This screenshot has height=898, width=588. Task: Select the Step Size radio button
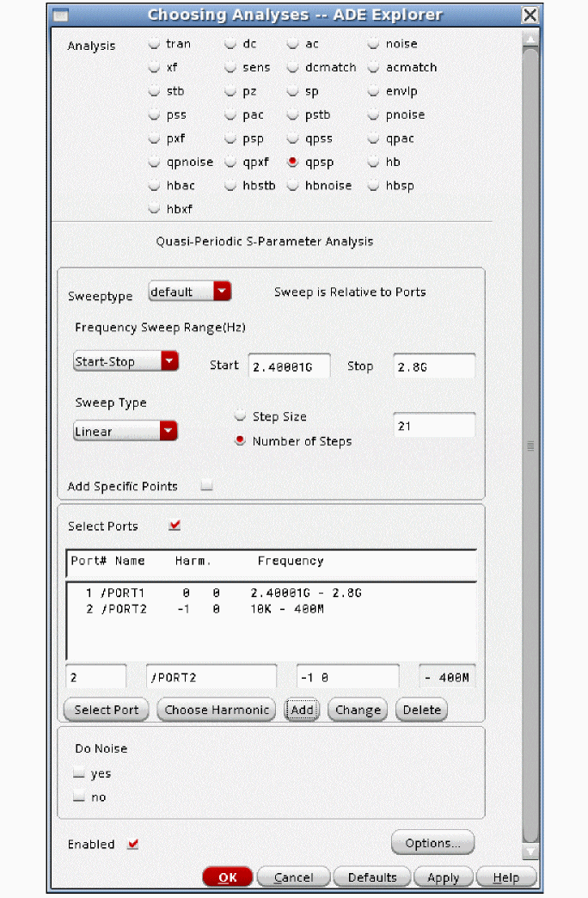point(241,415)
